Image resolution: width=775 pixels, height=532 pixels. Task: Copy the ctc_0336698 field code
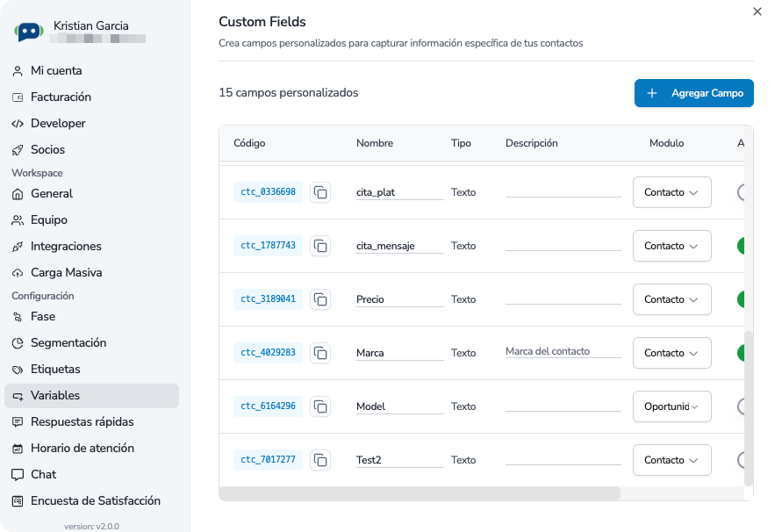point(320,192)
